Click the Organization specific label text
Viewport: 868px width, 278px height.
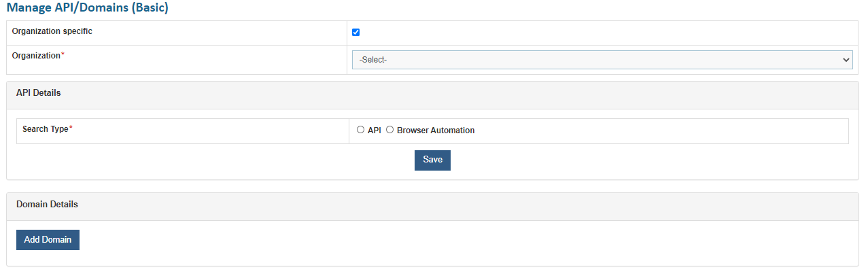point(52,31)
